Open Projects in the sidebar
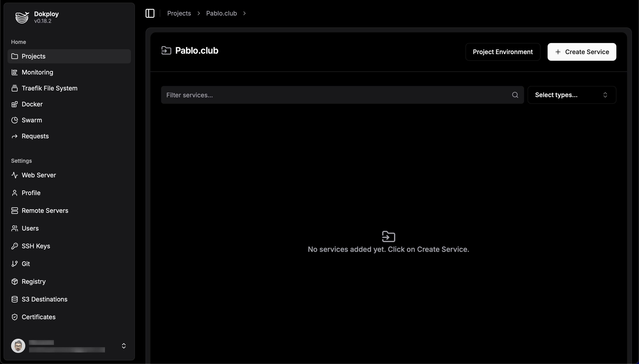 click(69, 56)
